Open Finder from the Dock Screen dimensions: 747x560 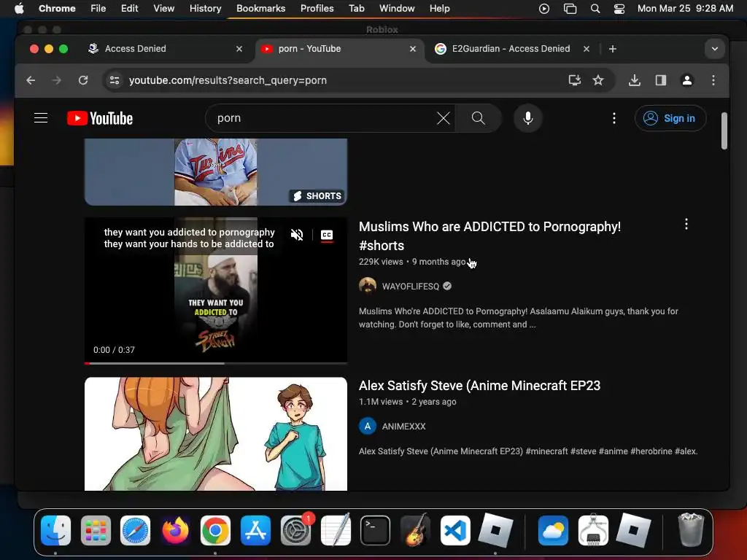[55, 530]
